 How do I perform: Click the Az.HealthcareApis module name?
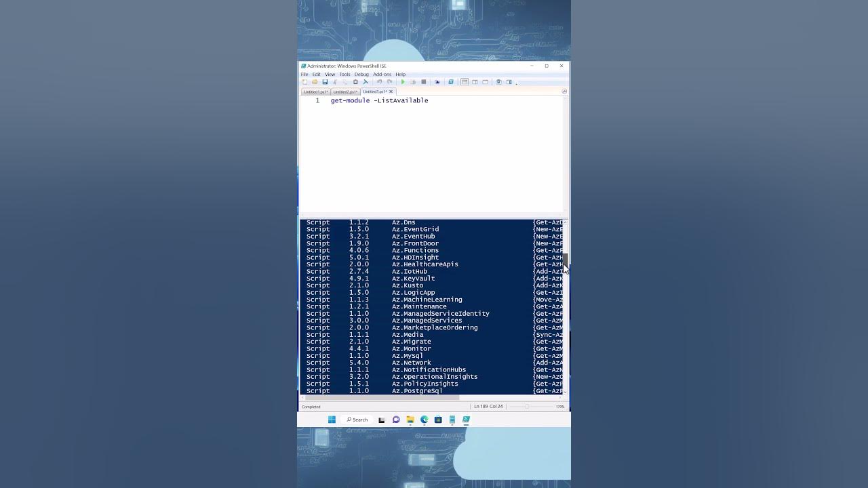[425, 264]
